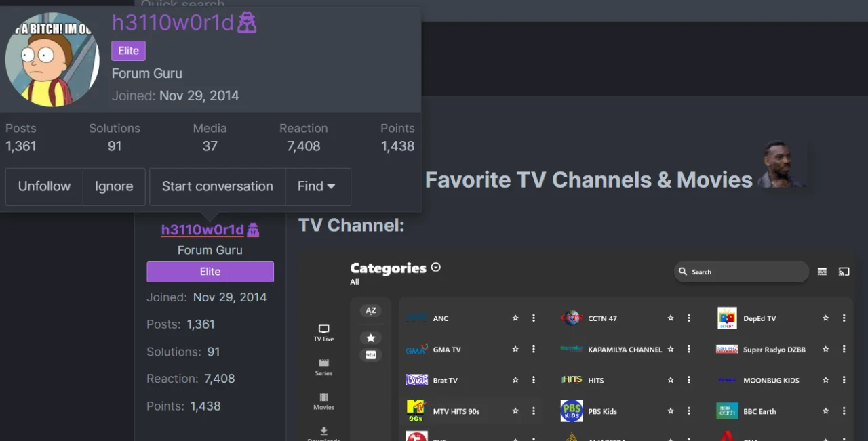Click spy icon beside post sidebar username
This screenshot has width=868, height=441.
[253, 230]
